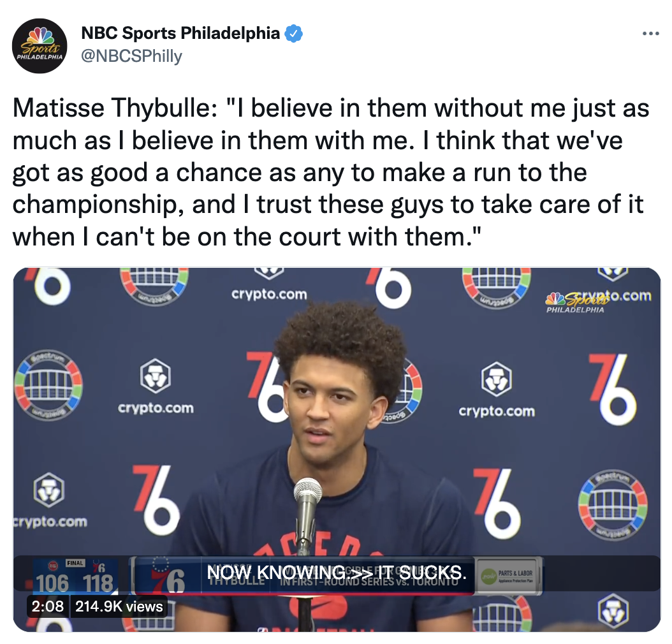Click the tweet quote text from Thybulle
The height and width of the screenshot is (644, 672).
point(330,172)
